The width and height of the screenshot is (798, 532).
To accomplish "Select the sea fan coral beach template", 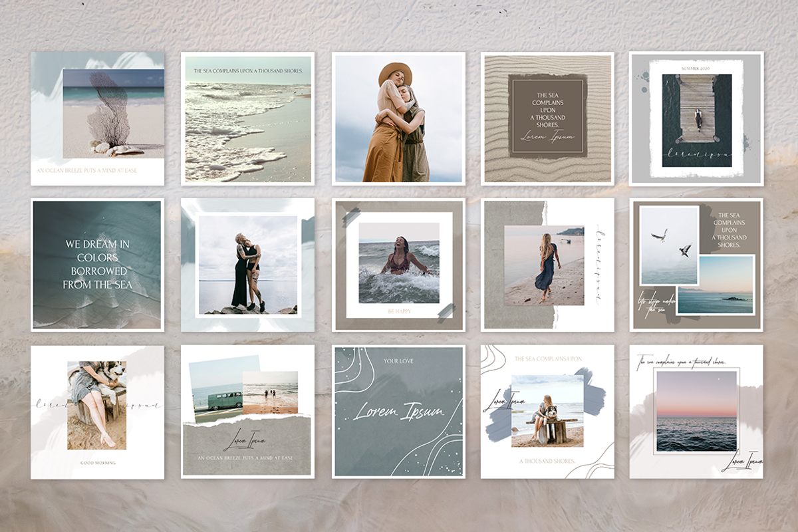I will [97, 118].
